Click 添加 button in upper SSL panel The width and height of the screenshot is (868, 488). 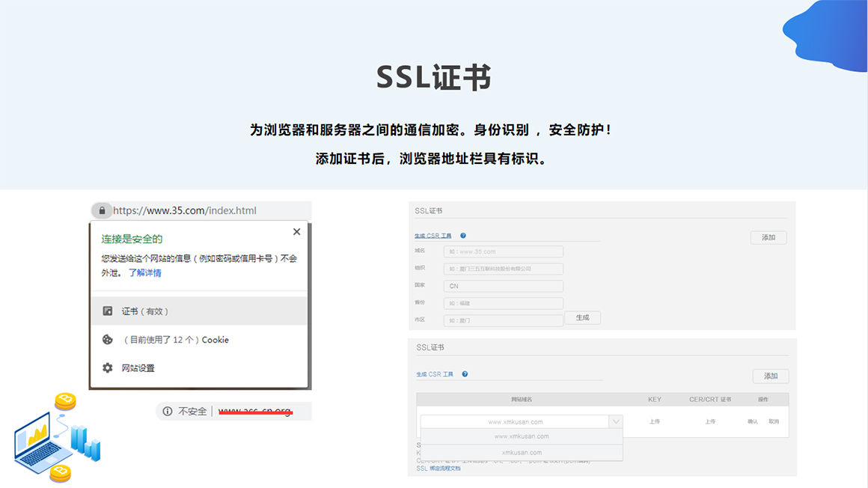(x=768, y=237)
